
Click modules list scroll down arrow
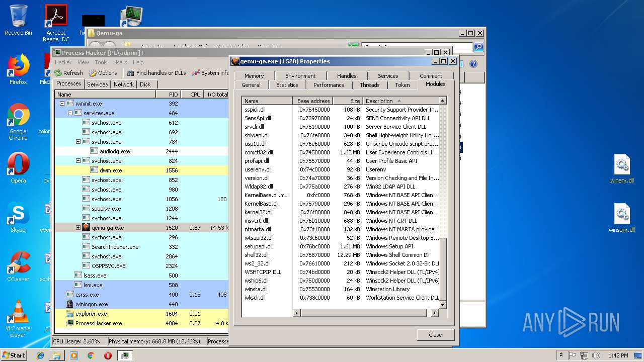[x=443, y=305]
